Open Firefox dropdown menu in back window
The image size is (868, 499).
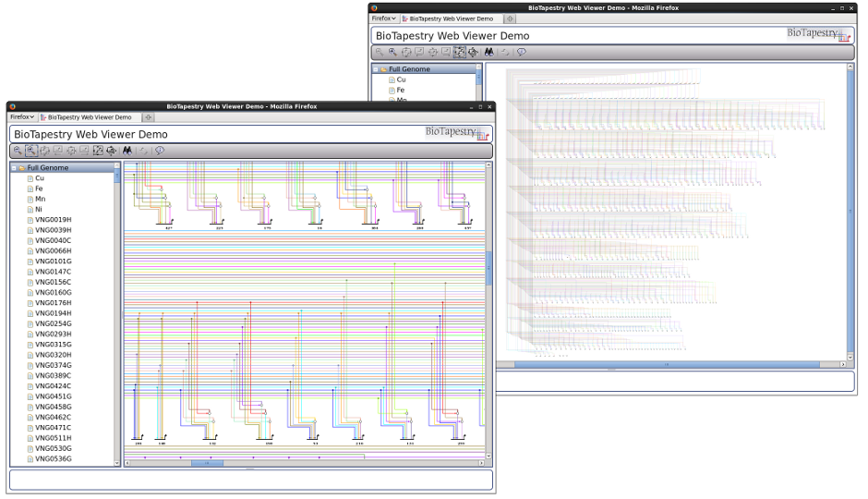pyautogui.click(x=384, y=18)
